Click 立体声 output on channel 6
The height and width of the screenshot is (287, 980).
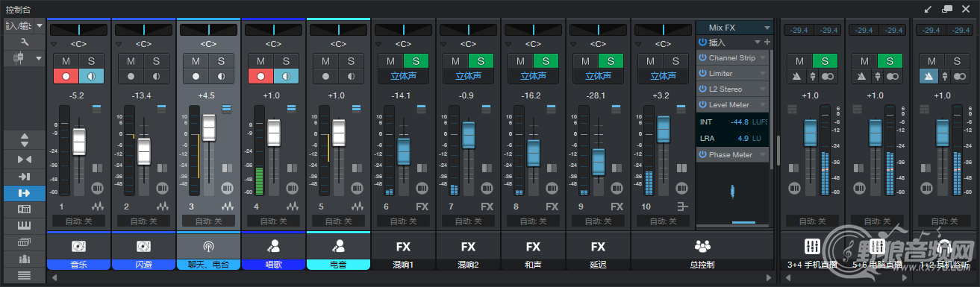click(403, 76)
